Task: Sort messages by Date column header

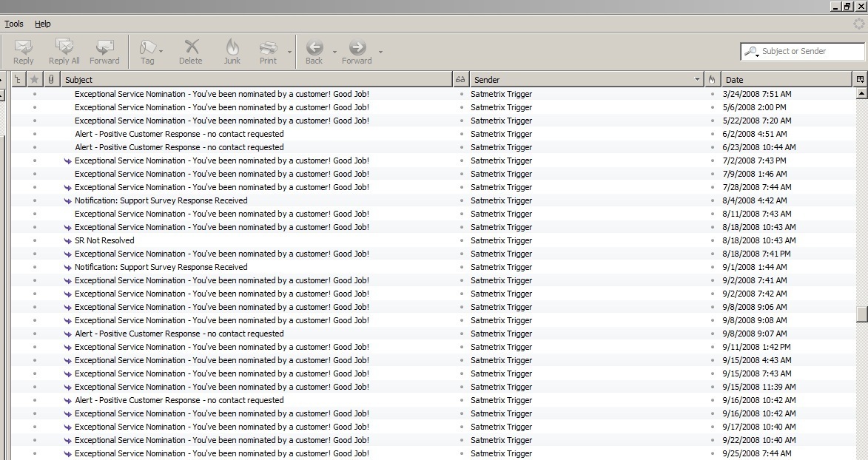Action: point(784,79)
